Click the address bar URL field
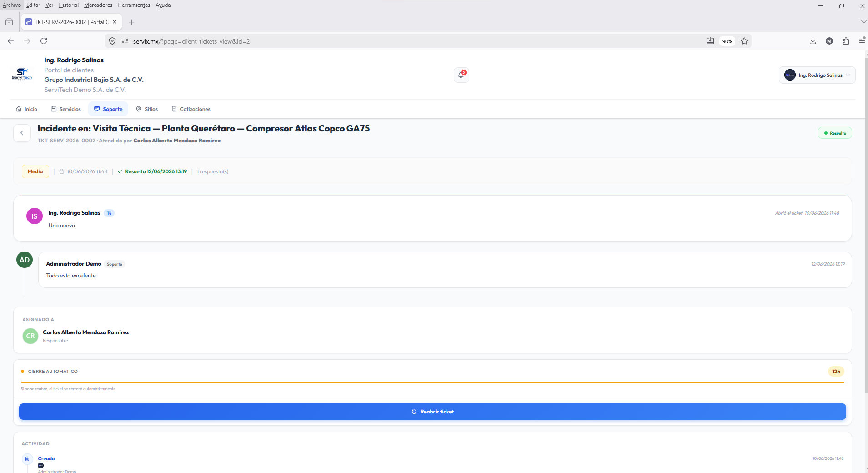This screenshot has width=868, height=473. pyautogui.click(x=409, y=41)
